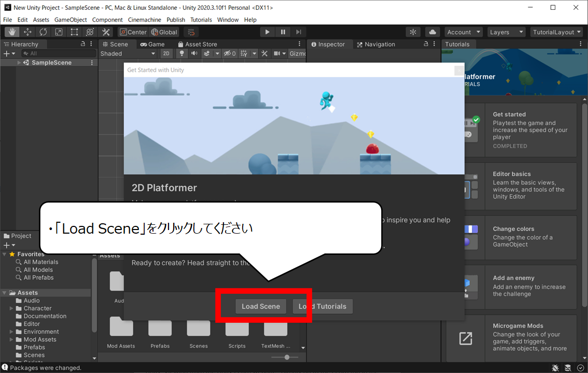Select the Rect tool
This screenshot has height=373, width=588.
74,32
